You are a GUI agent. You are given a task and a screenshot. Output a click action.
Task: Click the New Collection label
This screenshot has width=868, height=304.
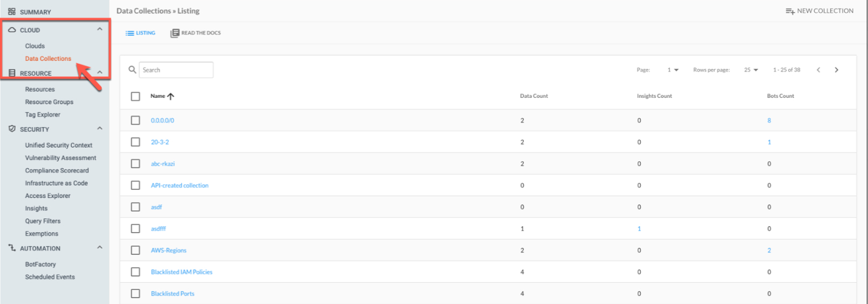click(x=825, y=11)
